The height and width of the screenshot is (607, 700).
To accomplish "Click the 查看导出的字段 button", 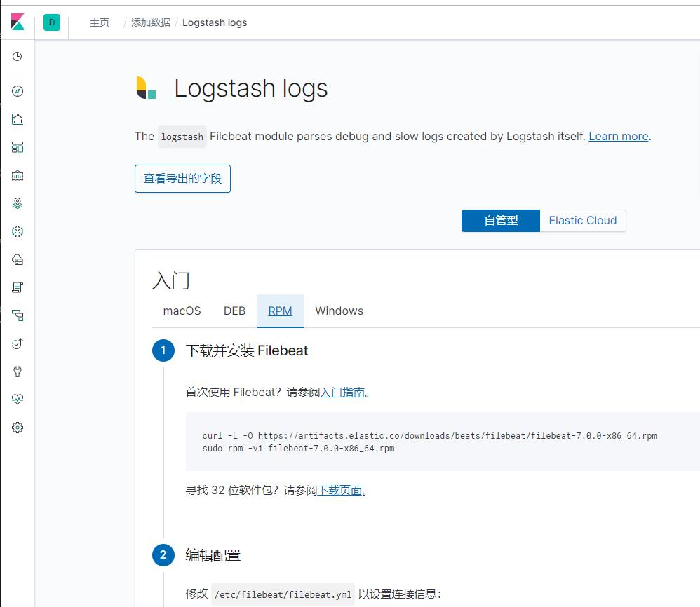I will 182,179.
